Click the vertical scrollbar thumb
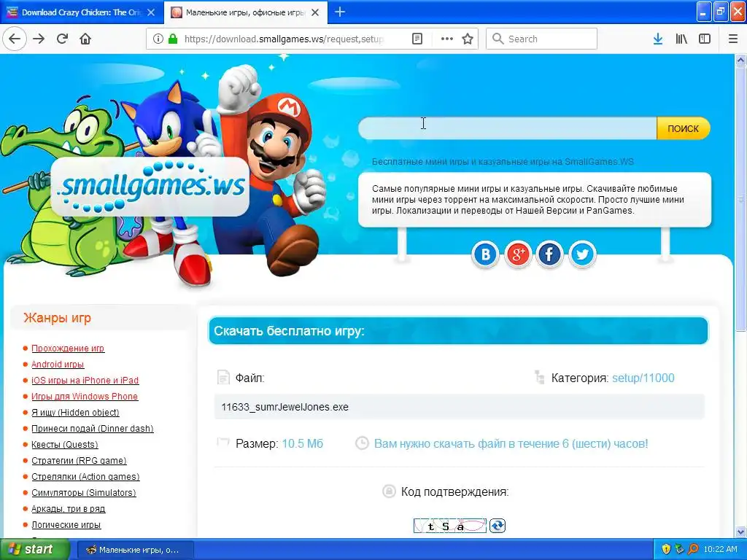The image size is (747, 560). point(740,198)
